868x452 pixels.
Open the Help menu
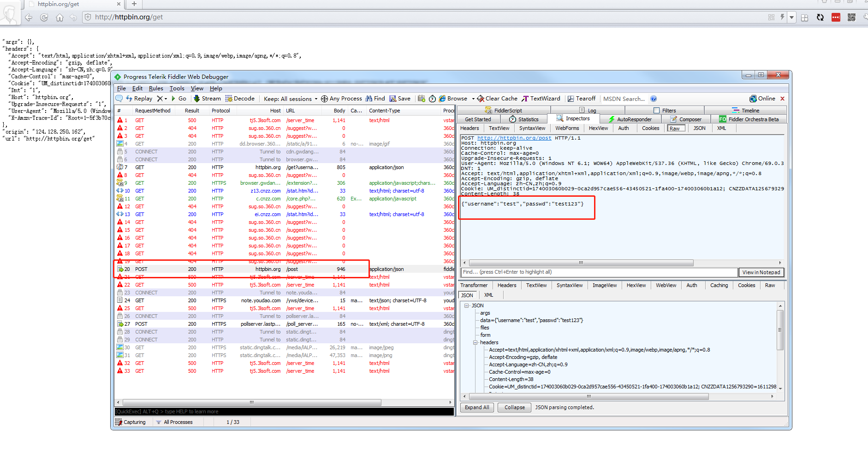tap(216, 88)
